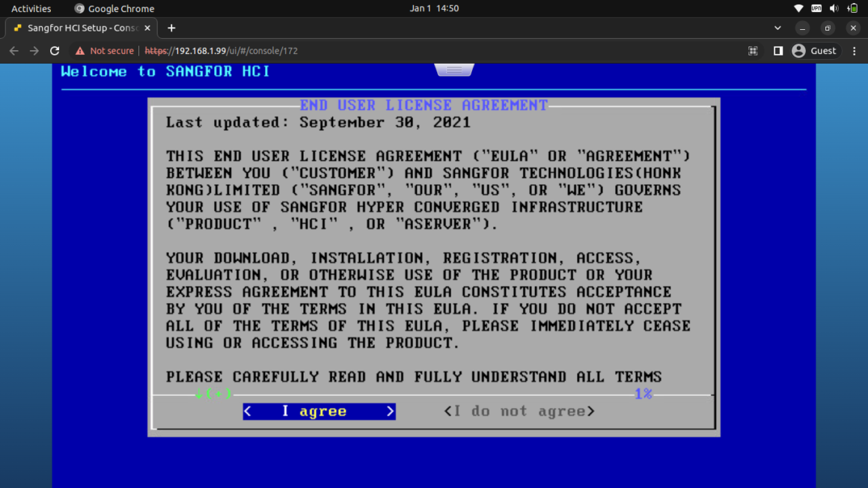The height and width of the screenshot is (488, 868).
Task: Pull down the console toolbar handle
Action: [x=454, y=70]
